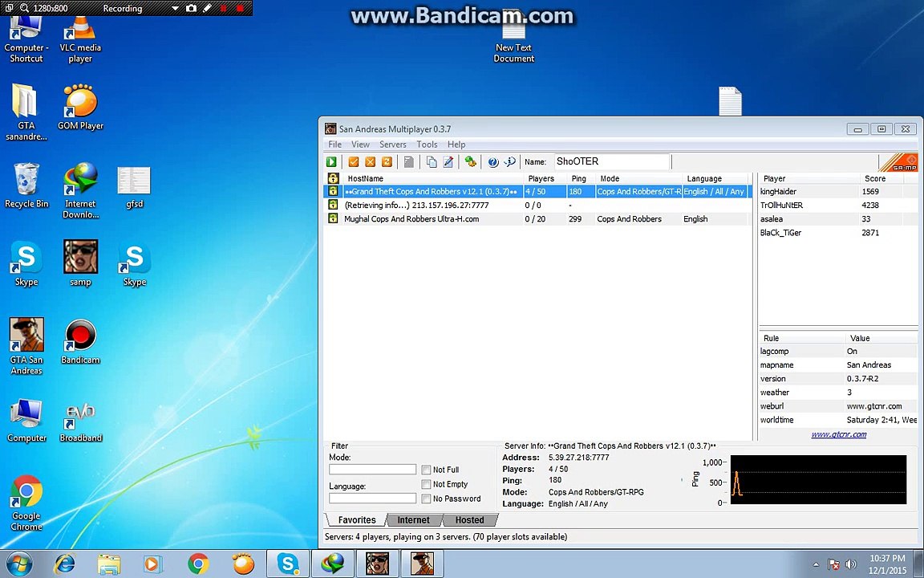This screenshot has height=578, width=924.
Task: Click the About info speech bubble icon
Action: 510,161
